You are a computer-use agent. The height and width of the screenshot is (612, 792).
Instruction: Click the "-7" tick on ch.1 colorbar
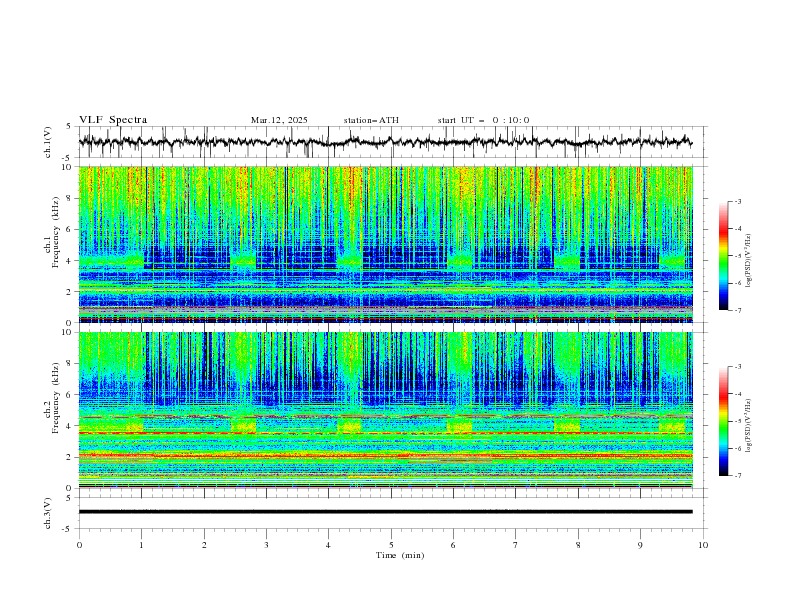737,310
